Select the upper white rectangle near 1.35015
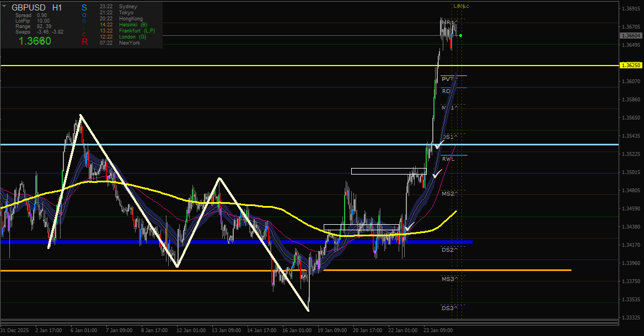Screen dimensions: 644x336 tap(389, 171)
